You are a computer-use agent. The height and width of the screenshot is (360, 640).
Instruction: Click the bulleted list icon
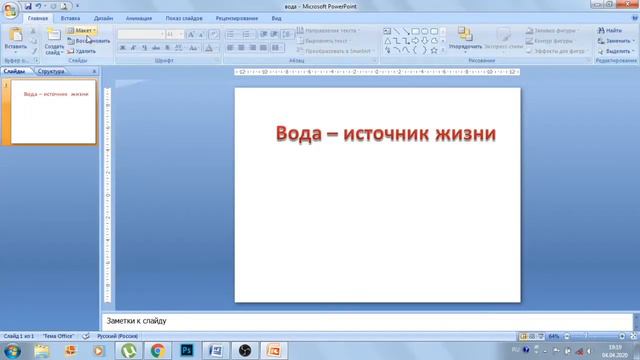pyautogui.click(x=231, y=35)
